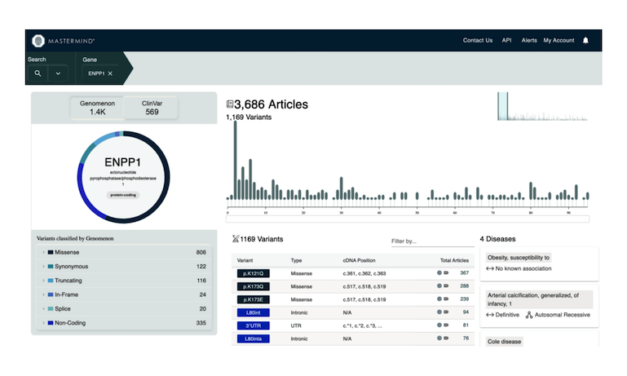The image size is (627, 376).
Task: Remove the ENPP1 gene filter chip
Action: [110, 74]
